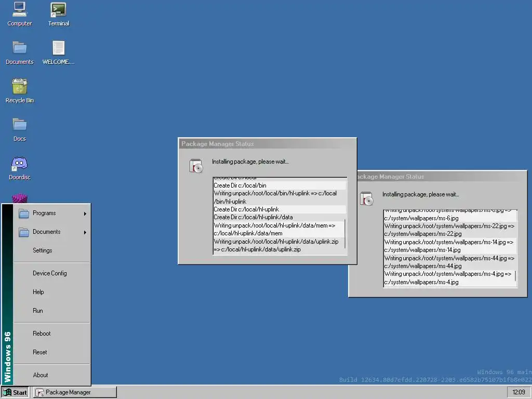Click 'Installing package, please wait...' in front window
This screenshot has width=532, height=399.
point(250,162)
